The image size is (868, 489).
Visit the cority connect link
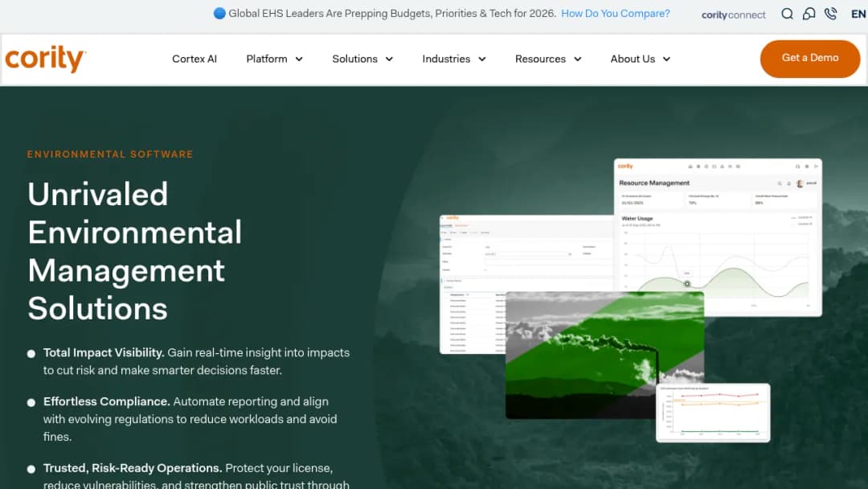tap(734, 15)
